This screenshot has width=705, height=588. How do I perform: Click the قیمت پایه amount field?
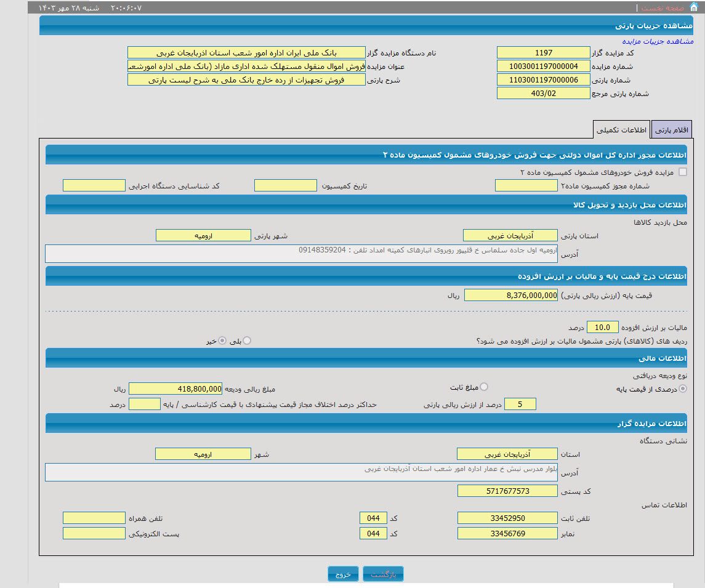(x=510, y=296)
